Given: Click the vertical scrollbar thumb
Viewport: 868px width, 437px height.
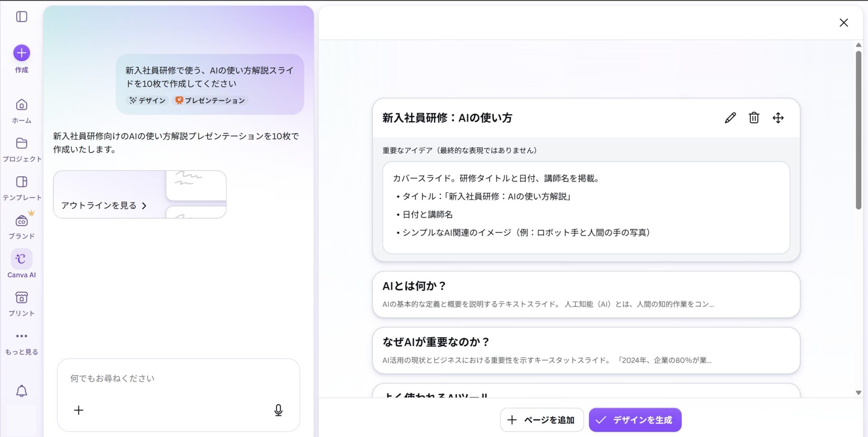Looking at the screenshot, I should tap(859, 130).
